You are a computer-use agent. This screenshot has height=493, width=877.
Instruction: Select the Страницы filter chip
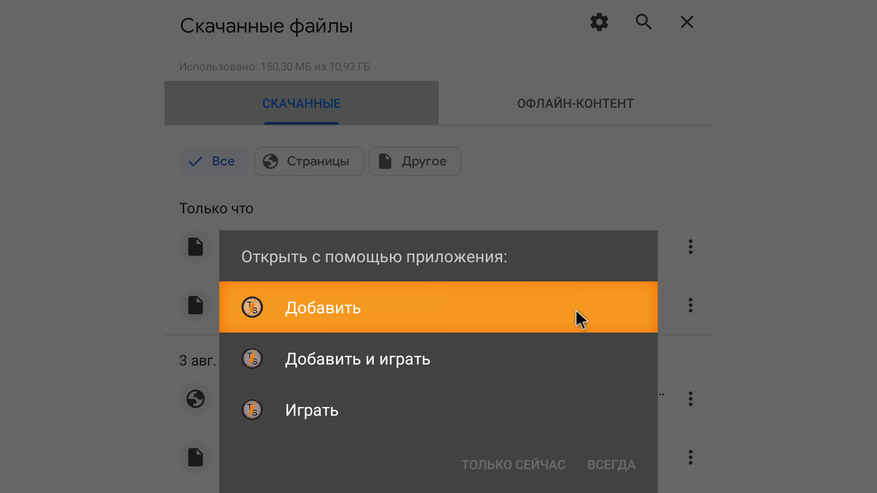pyautogui.click(x=309, y=161)
